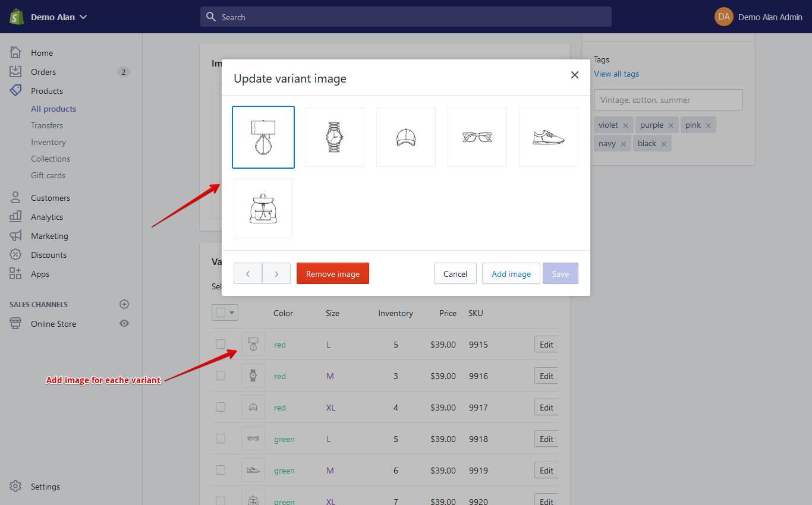Open the variant bulk select dropdown
The image size is (812, 505).
point(232,313)
